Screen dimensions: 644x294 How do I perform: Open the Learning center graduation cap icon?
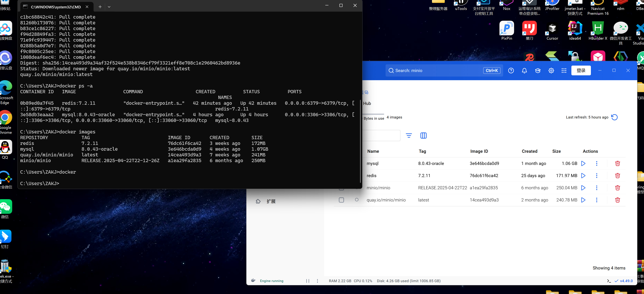point(538,71)
